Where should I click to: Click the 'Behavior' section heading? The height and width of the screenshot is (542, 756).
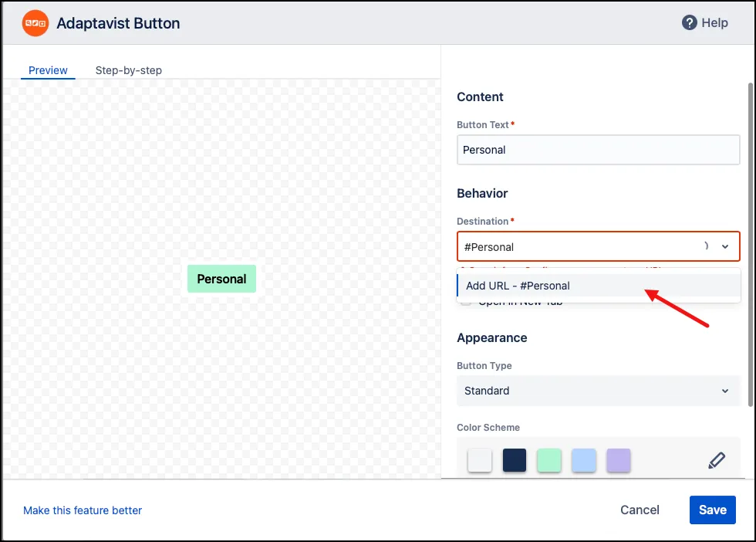(482, 194)
